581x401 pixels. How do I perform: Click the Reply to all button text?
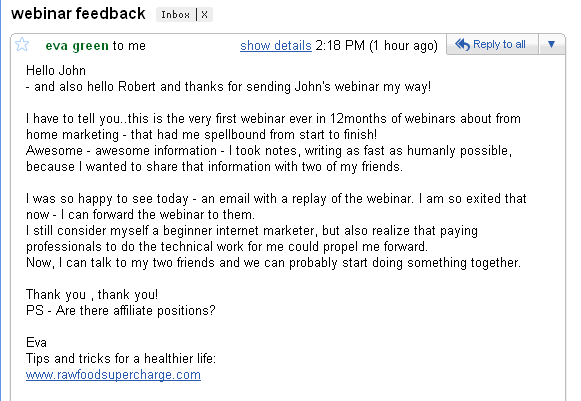(499, 44)
